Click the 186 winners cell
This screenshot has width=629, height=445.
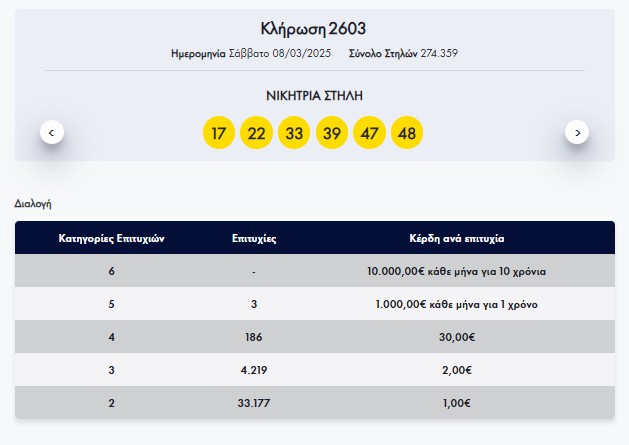click(254, 337)
